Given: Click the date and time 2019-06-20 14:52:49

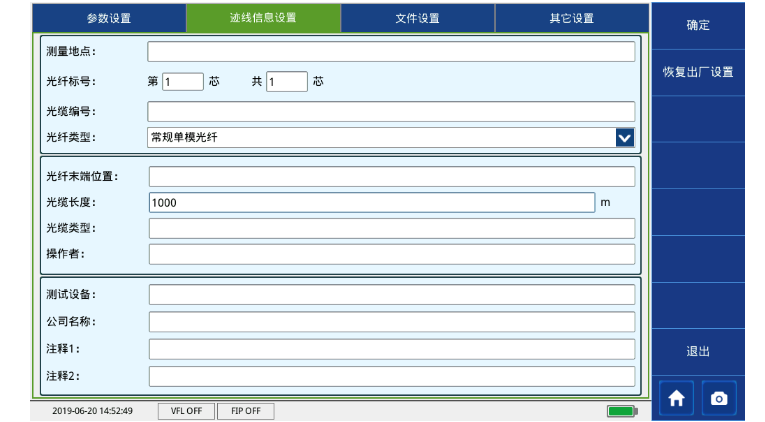Looking at the screenshot, I should point(92,411).
